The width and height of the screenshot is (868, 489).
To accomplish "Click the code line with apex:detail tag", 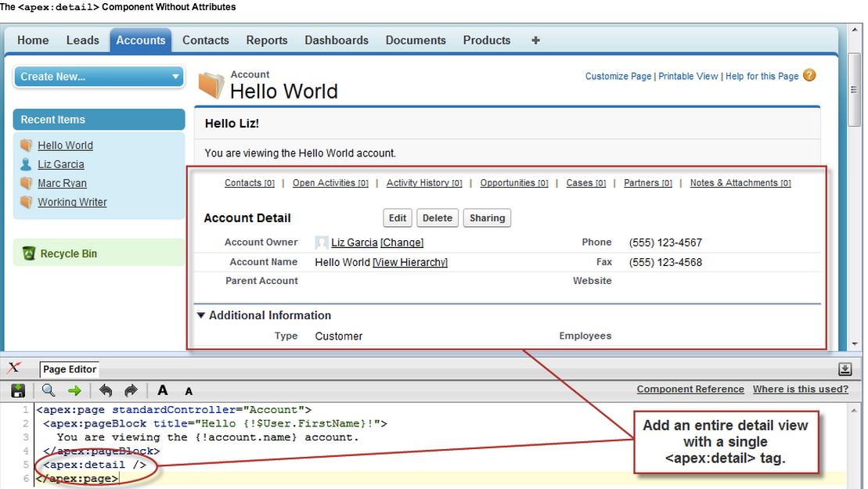I will [95, 465].
